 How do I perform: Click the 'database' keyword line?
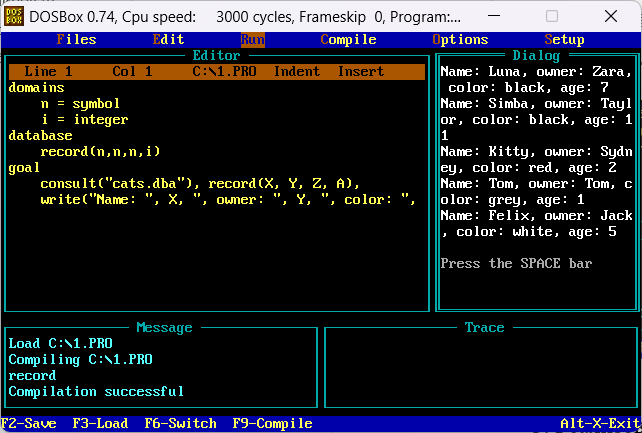(x=41, y=135)
